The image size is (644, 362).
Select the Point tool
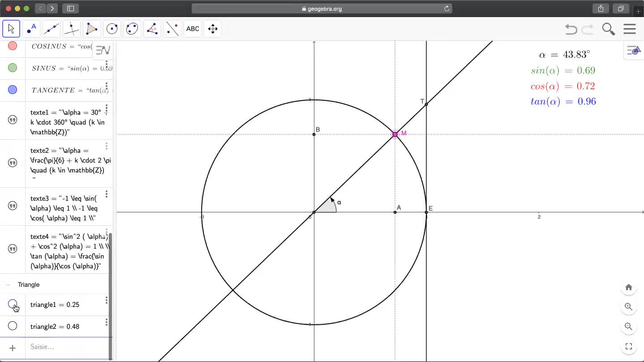(31, 29)
